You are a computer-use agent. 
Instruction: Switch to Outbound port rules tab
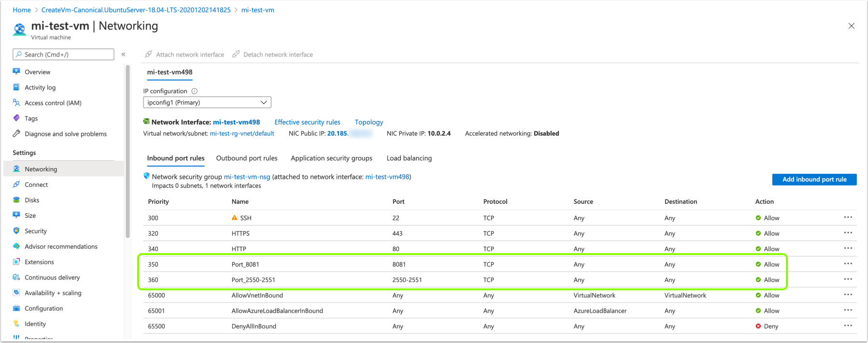point(246,158)
